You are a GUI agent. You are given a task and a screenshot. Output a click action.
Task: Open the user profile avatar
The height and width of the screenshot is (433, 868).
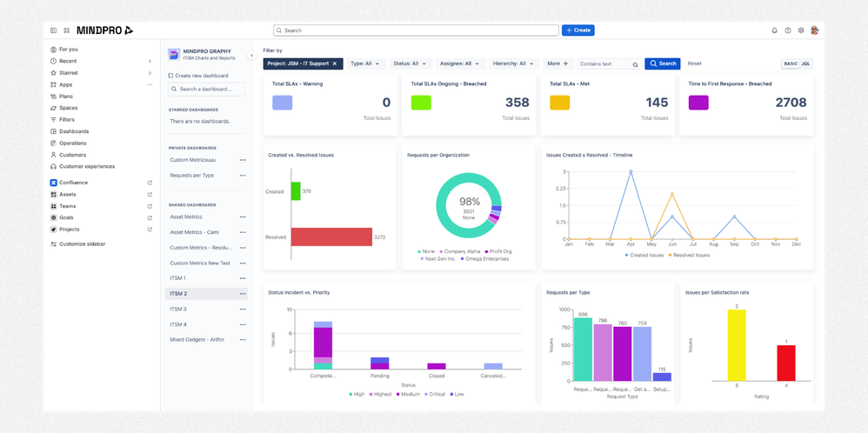click(814, 30)
